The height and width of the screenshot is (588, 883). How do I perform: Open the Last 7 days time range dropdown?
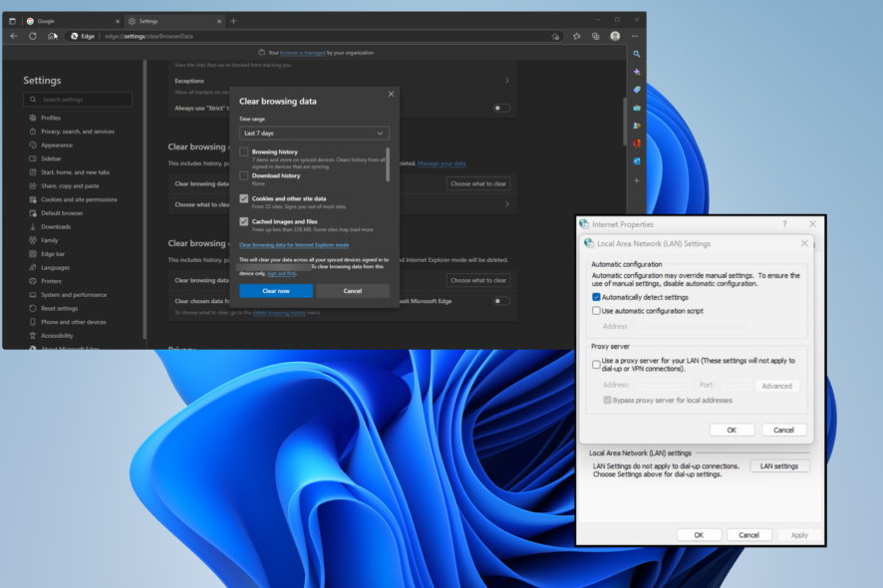click(314, 133)
